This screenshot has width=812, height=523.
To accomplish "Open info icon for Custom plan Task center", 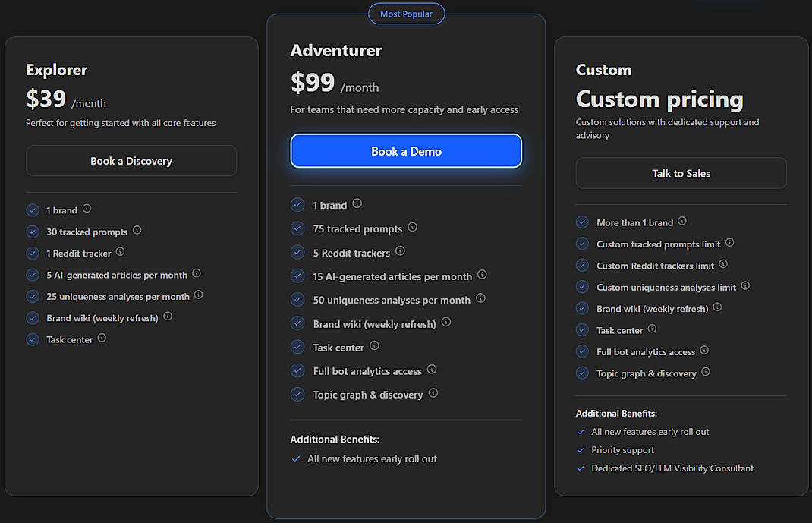I will [652, 329].
